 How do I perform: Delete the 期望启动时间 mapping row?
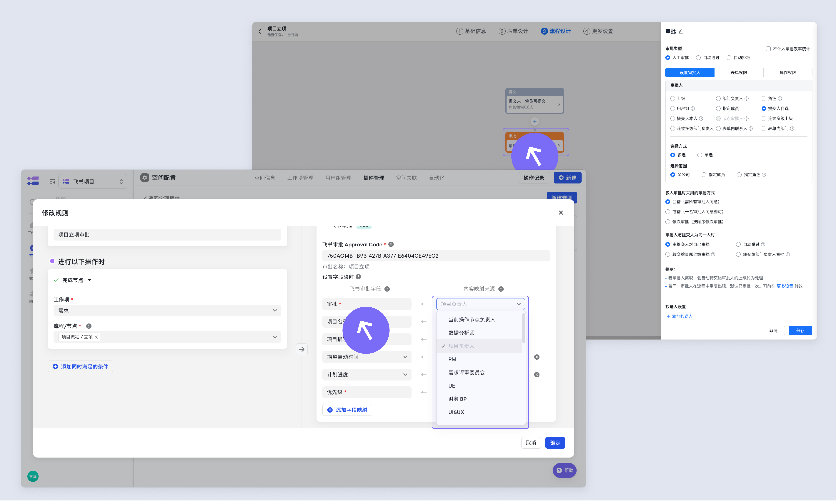click(x=537, y=357)
